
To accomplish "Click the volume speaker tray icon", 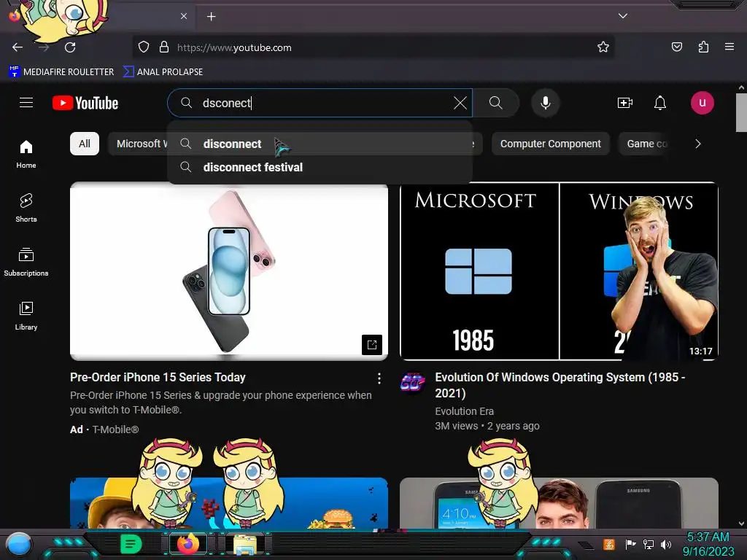I will 665,544.
